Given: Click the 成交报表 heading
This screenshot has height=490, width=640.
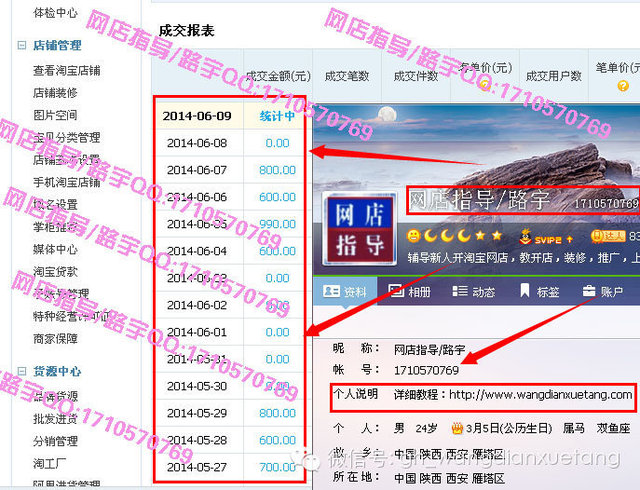Looking at the screenshot, I should coord(187,31).
